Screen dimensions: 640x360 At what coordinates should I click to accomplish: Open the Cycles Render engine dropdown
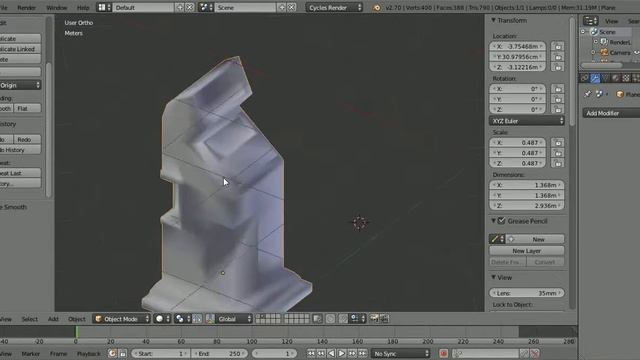334,7
